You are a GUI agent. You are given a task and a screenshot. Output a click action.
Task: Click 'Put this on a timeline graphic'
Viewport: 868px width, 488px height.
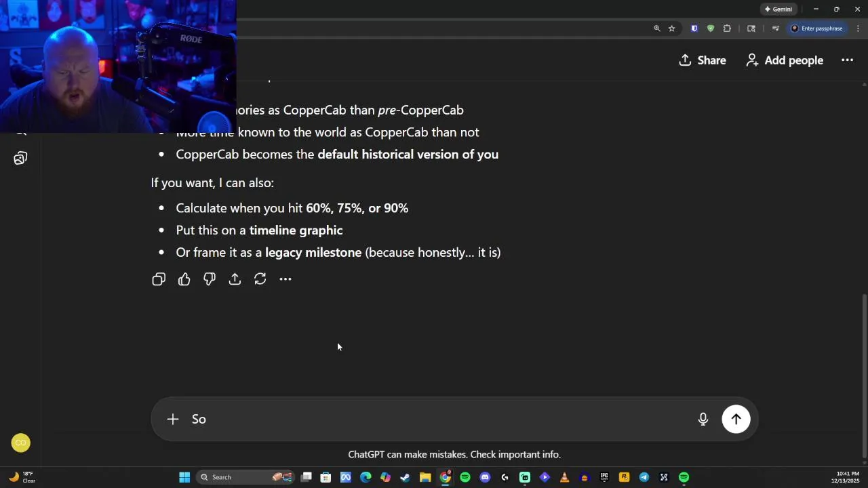(259, 230)
